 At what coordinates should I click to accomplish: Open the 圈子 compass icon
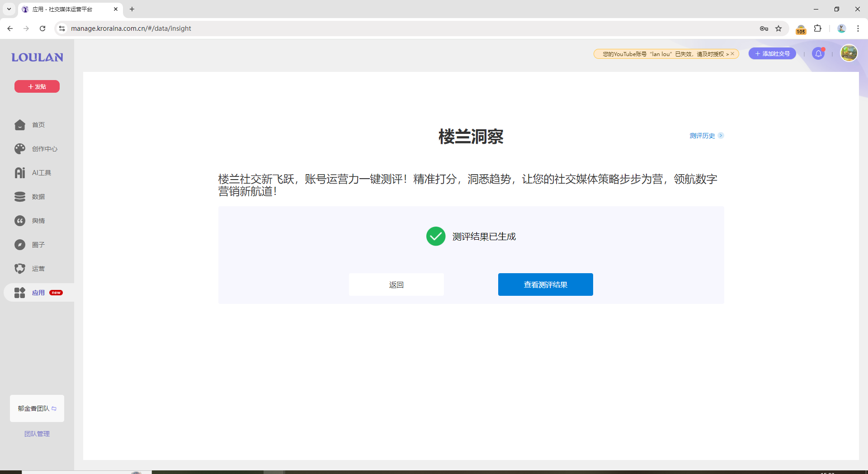(x=20, y=245)
